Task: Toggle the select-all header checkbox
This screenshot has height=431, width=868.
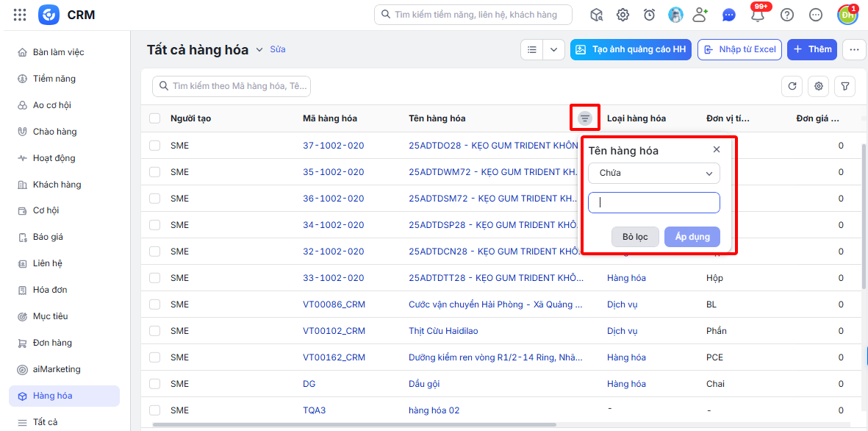Action: pyautogui.click(x=155, y=118)
